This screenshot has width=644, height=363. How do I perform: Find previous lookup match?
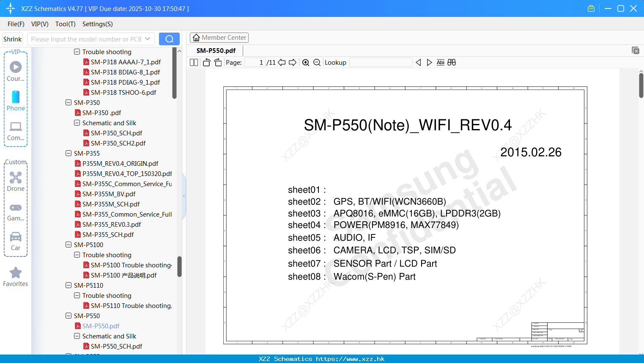point(418,63)
